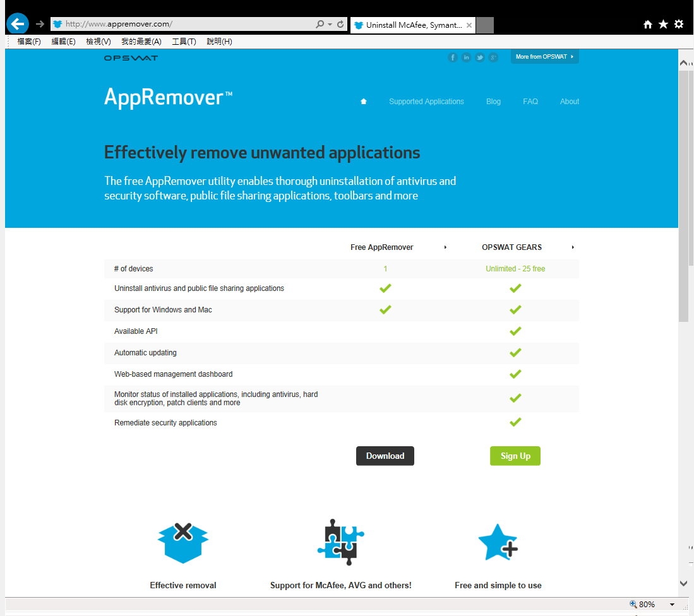The height and width of the screenshot is (616, 694).
Task: Click the 'Uninstall antivirus and public file sharing' label
Action: [199, 288]
